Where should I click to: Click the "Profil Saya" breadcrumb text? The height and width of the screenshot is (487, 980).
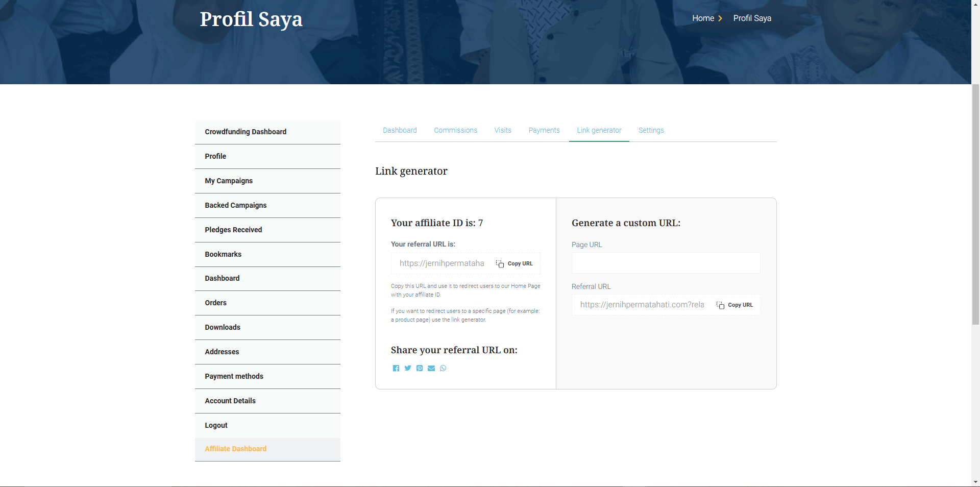(x=752, y=18)
